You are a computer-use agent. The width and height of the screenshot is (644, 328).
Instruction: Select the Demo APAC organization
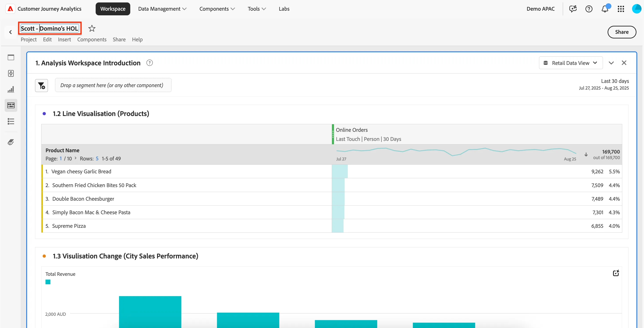point(541,9)
